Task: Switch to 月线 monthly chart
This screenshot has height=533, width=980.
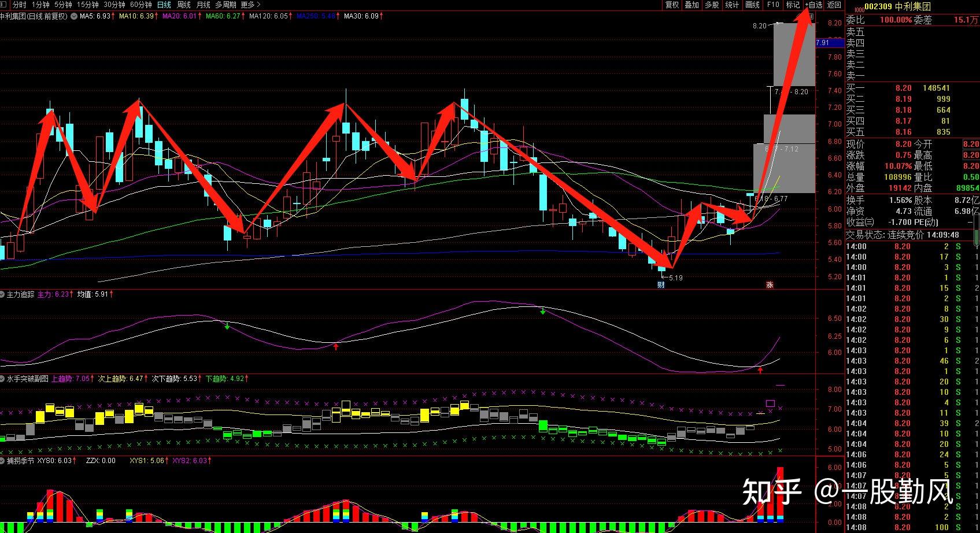Action: (204, 5)
